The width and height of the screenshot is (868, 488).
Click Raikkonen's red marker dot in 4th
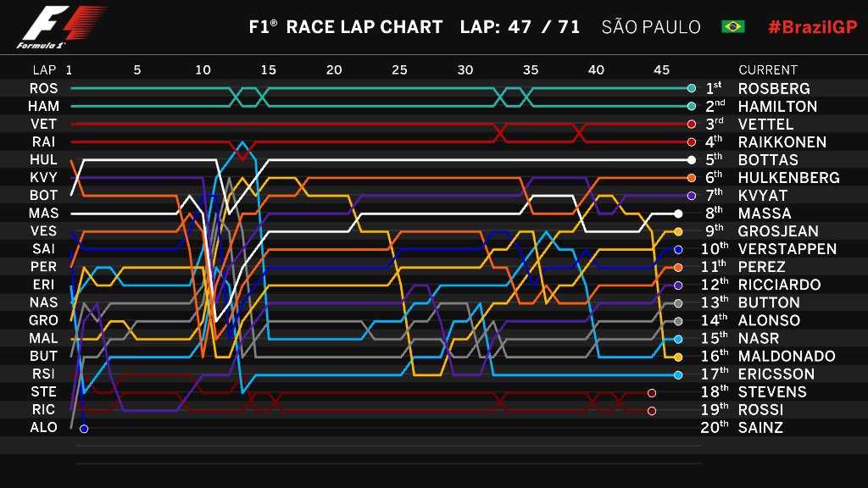pos(691,142)
